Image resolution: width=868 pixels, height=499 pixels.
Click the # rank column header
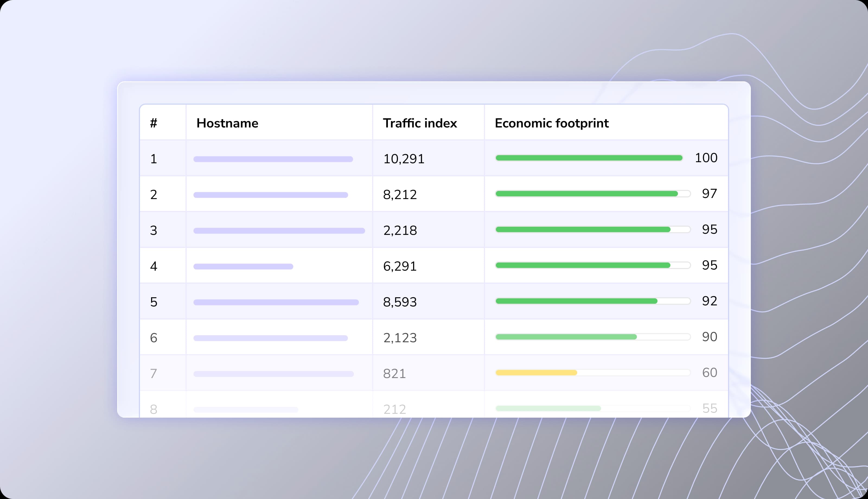(153, 123)
